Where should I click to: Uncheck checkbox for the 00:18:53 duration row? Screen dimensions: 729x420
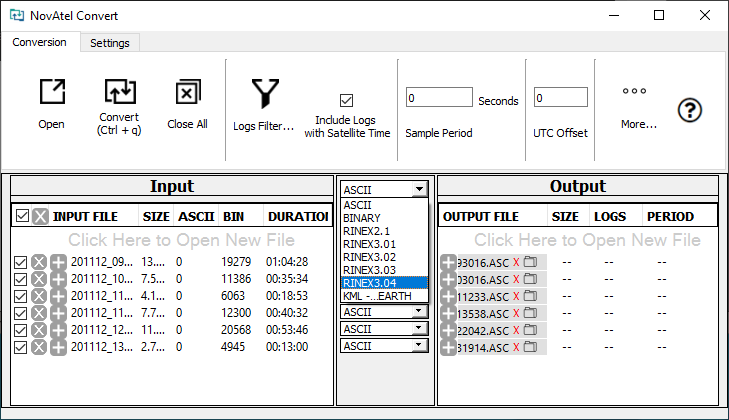[20, 296]
